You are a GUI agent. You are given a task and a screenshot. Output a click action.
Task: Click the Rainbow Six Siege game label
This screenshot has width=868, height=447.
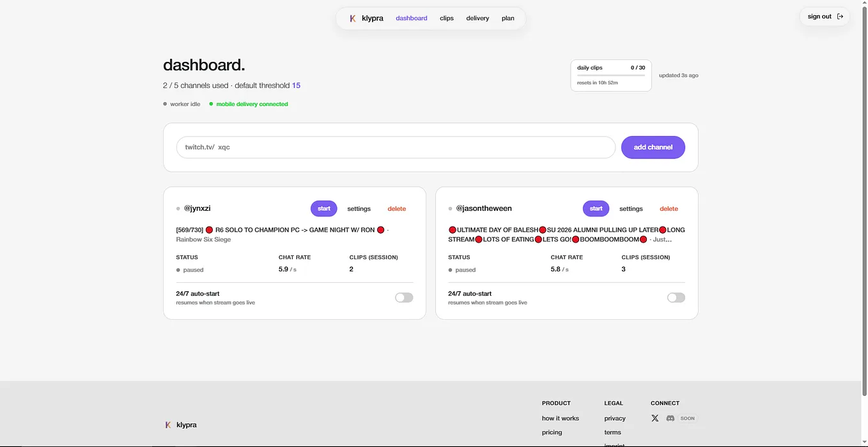[203, 239]
